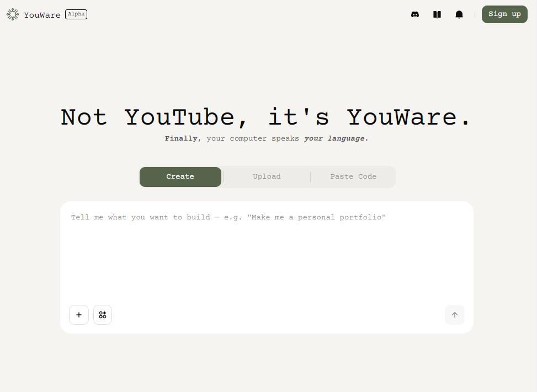Open the Discord community icon
The image size is (537, 392).
[x=414, y=14]
